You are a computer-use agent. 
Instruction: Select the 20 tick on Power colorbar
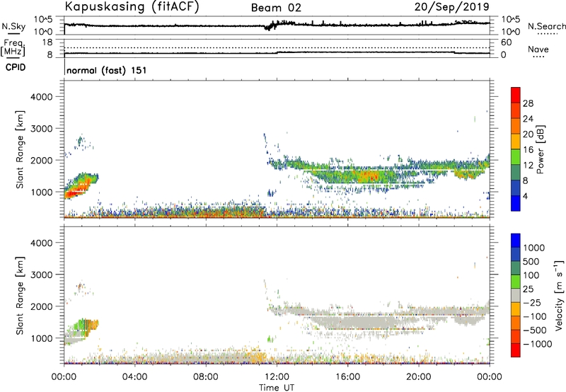[x=528, y=134]
